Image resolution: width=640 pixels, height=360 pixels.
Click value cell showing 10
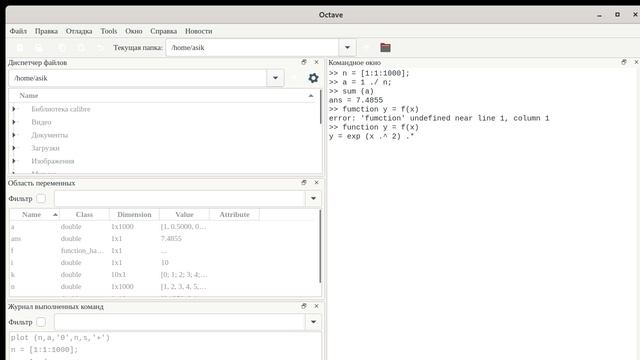[164, 262]
